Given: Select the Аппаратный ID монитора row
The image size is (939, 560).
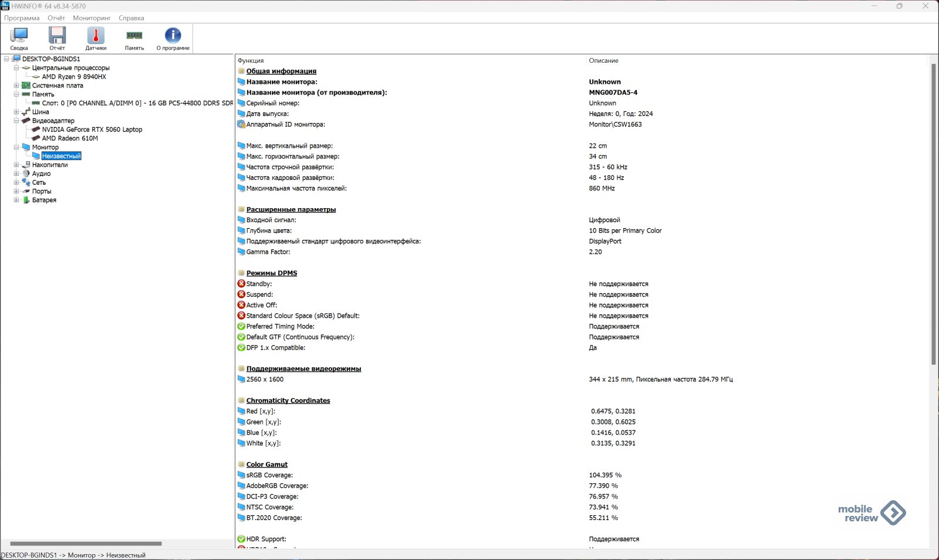Looking at the screenshot, I should 285,124.
